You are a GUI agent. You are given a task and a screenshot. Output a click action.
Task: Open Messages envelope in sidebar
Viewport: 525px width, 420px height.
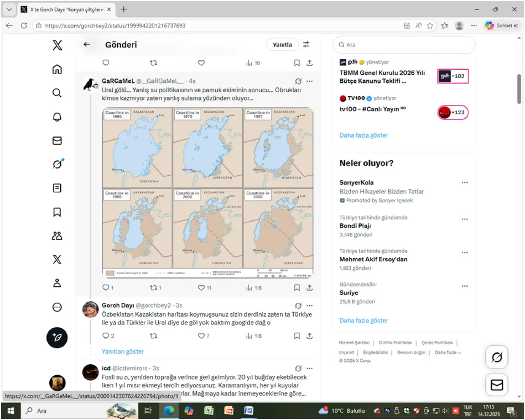point(57,141)
